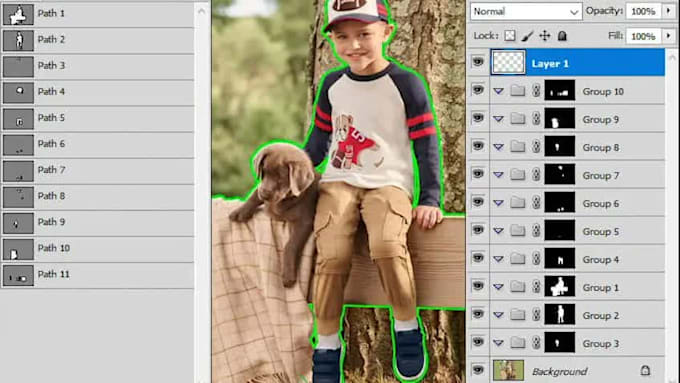Hide Group 5 visibility eye
This screenshot has width=680, height=383.
[478, 229]
